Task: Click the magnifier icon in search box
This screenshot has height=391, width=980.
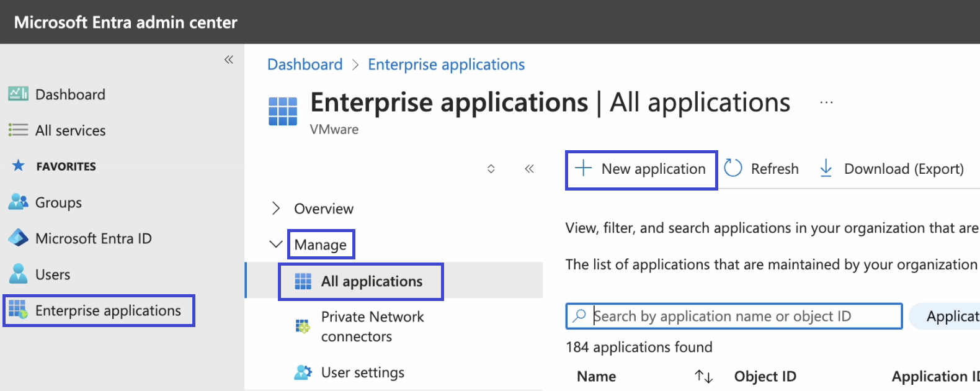Action: [x=579, y=316]
